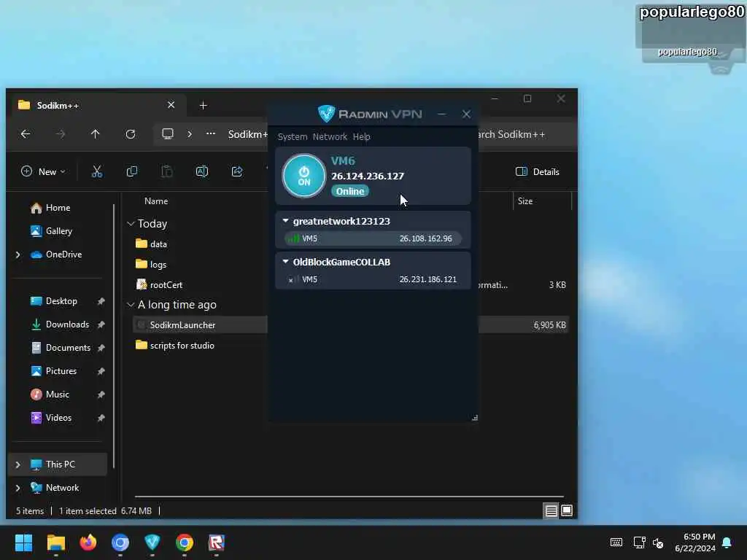Open Radmin VPN from the taskbar
747x560 pixels.
(152, 542)
